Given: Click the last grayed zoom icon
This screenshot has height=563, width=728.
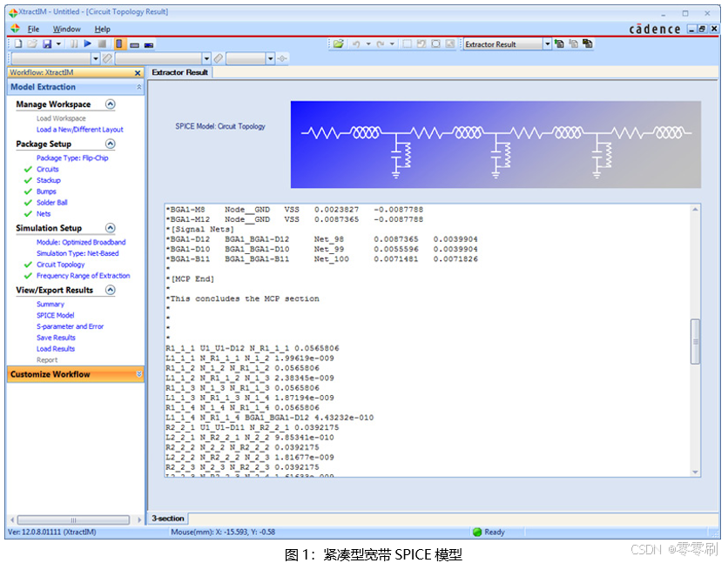Looking at the screenshot, I should [x=450, y=44].
